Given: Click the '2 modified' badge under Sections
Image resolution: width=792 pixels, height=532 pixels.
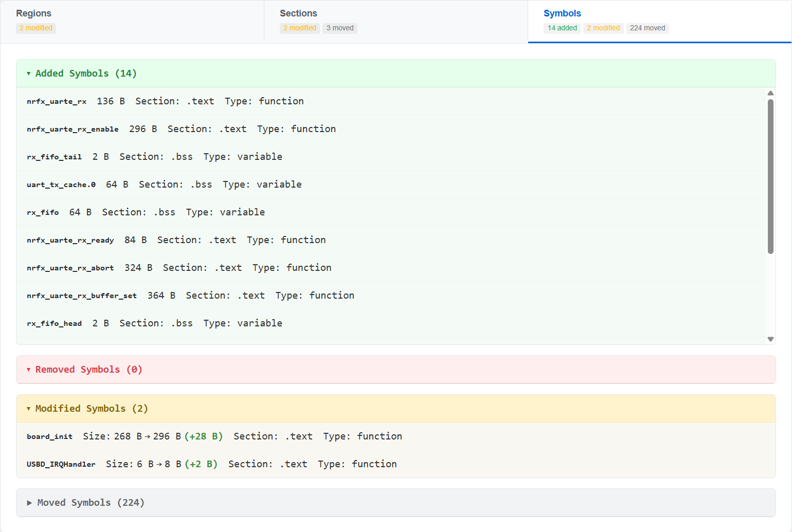Looking at the screenshot, I should click(x=300, y=28).
